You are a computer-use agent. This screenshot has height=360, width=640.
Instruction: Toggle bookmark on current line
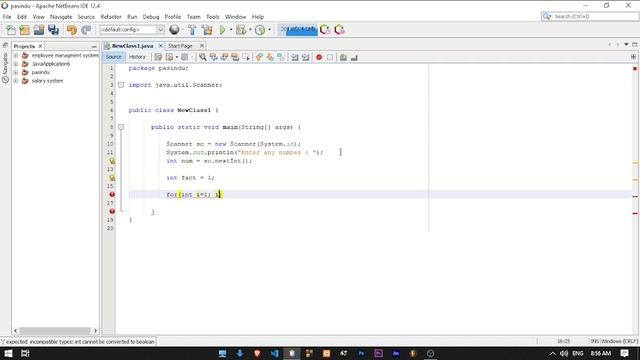pos(281,58)
